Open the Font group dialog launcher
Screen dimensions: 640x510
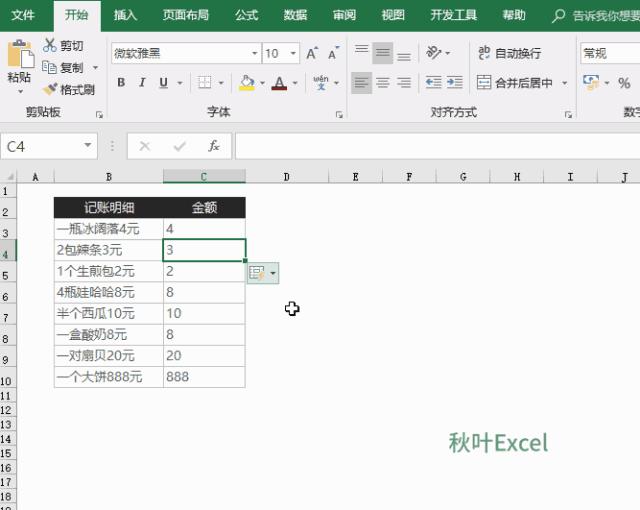pyautogui.click(x=339, y=115)
